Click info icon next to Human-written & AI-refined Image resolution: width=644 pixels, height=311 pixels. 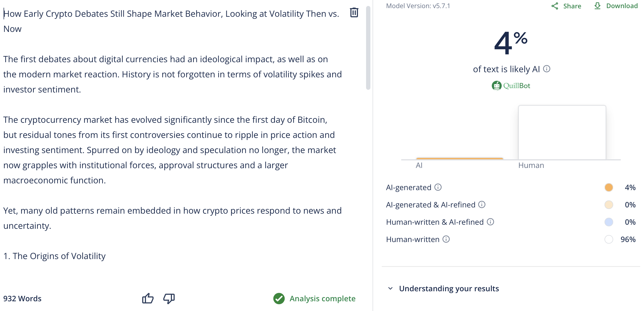click(490, 222)
